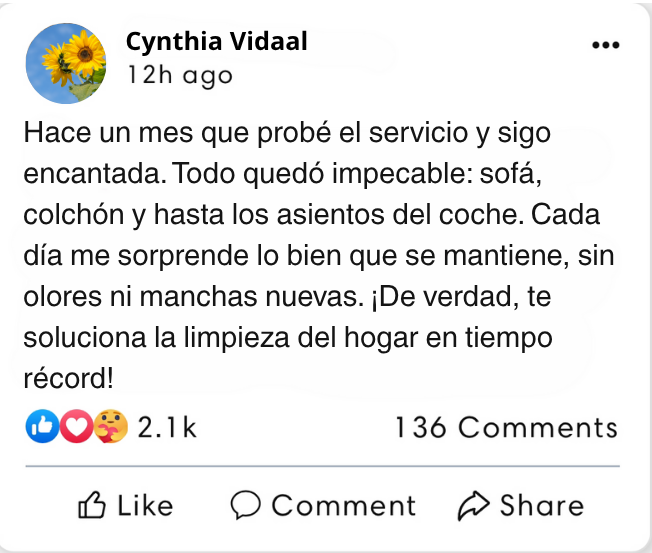View the 2.1k reactions count
The width and height of the screenshot is (652, 553).
(x=166, y=428)
